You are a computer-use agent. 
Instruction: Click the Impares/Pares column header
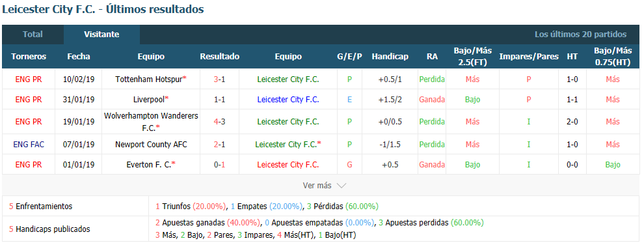(529, 57)
